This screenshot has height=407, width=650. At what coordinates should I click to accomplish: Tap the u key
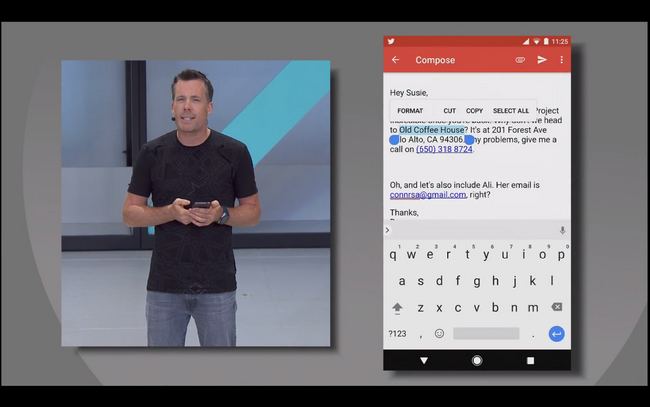coord(504,254)
